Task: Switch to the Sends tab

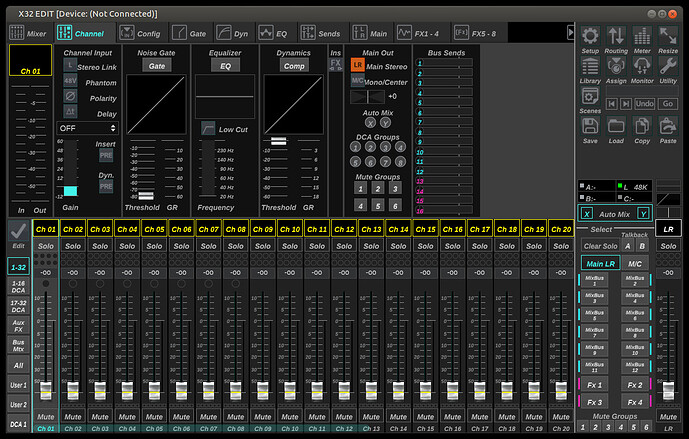Action: [321, 33]
